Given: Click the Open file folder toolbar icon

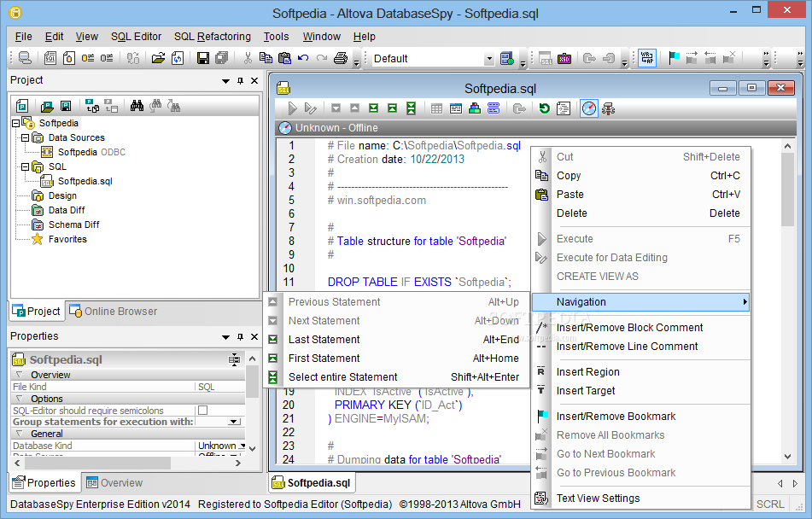Looking at the screenshot, I should click(x=158, y=58).
